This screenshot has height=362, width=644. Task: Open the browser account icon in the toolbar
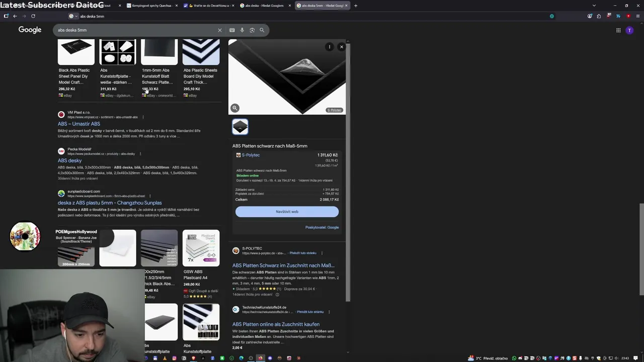[590, 16]
